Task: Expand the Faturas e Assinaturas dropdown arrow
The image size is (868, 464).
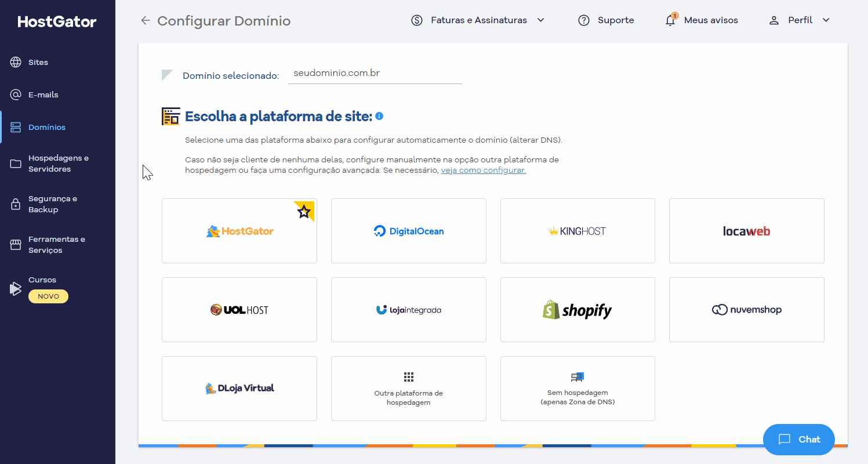Action: point(541,20)
